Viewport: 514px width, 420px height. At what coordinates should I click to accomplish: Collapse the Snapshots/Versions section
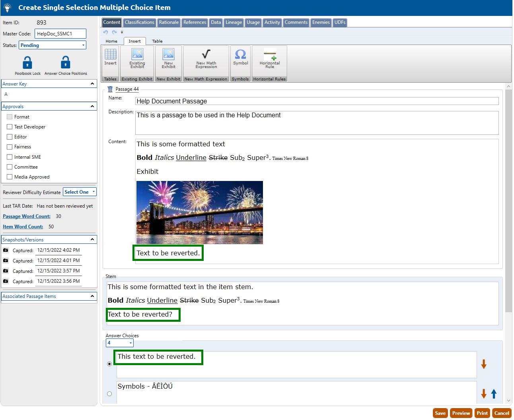tap(92, 239)
